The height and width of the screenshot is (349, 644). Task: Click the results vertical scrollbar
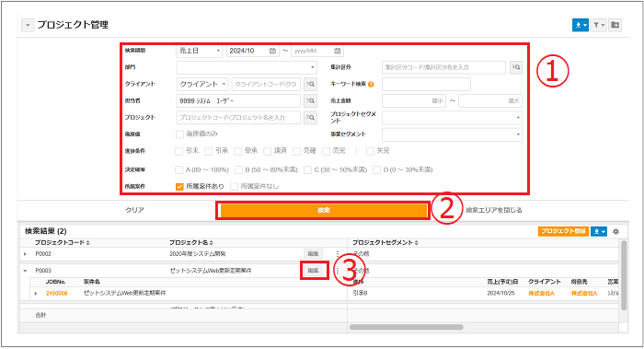624,275
